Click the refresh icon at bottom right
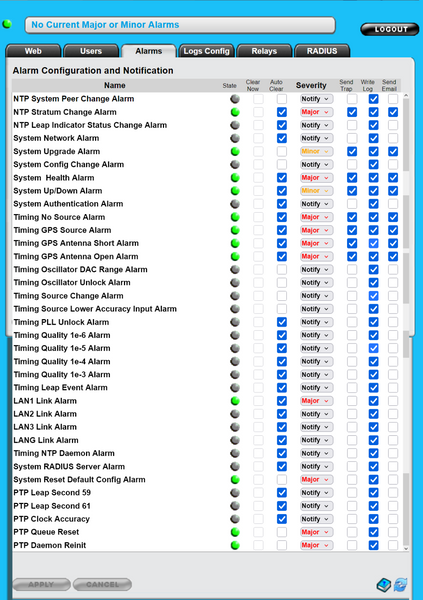This screenshot has height=600, width=423. tap(400, 585)
